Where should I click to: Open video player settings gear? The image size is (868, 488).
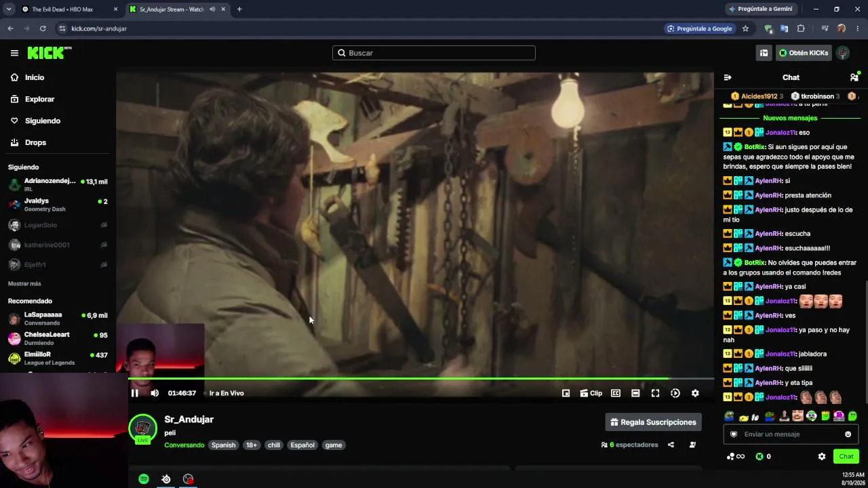[x=695, y=393]
